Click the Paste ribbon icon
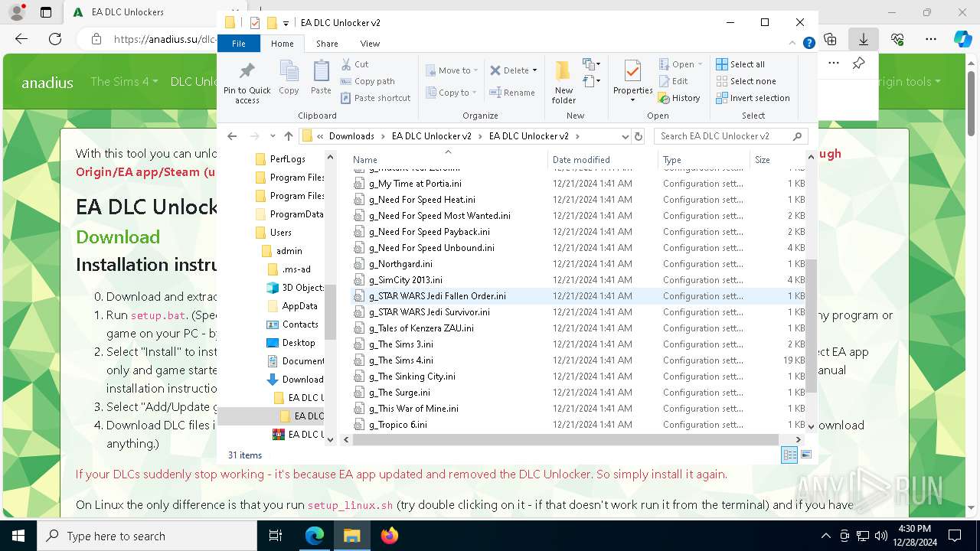980x551 pixels. pyautogui.click(x=321, y=78)
